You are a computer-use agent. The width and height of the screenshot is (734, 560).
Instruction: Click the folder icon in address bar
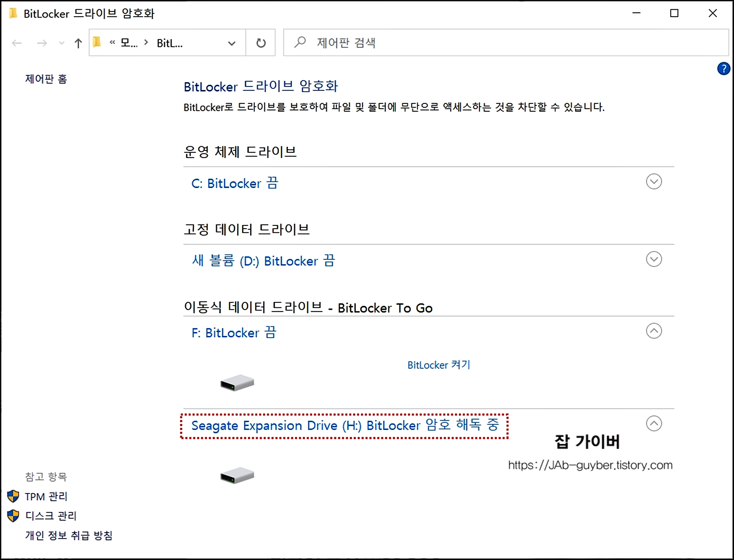tap(97, 42)
